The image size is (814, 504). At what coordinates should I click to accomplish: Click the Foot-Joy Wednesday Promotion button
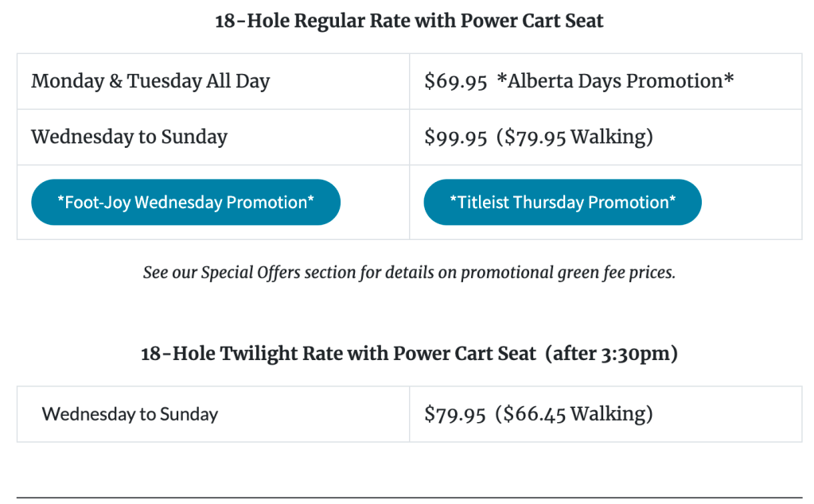[185, 202]
